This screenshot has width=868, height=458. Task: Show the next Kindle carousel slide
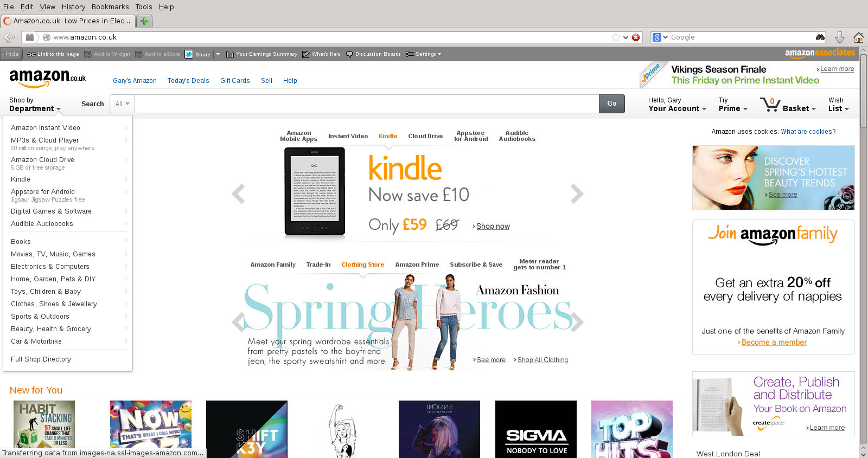(x=577, y=193)
